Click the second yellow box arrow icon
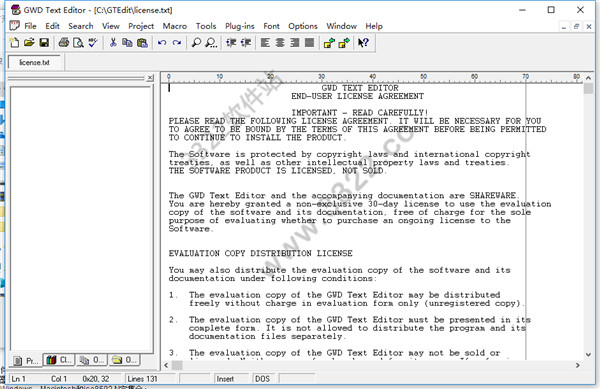600x389 pixels. [x=344, y=42]
